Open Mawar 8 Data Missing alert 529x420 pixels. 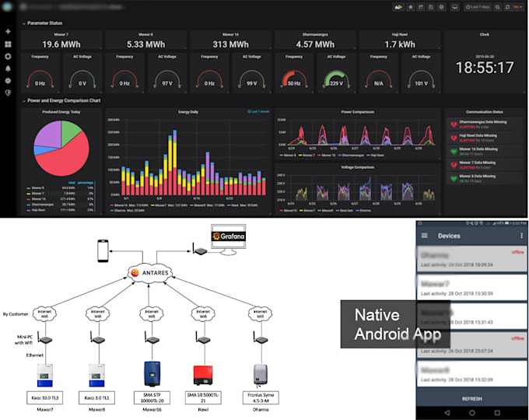(485, 178)
